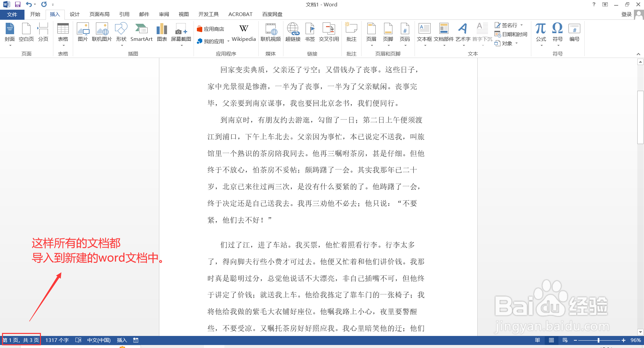Insert a picture (图片) from file
Viewport: 644px width, 348px height.
[x=83, y=33]
